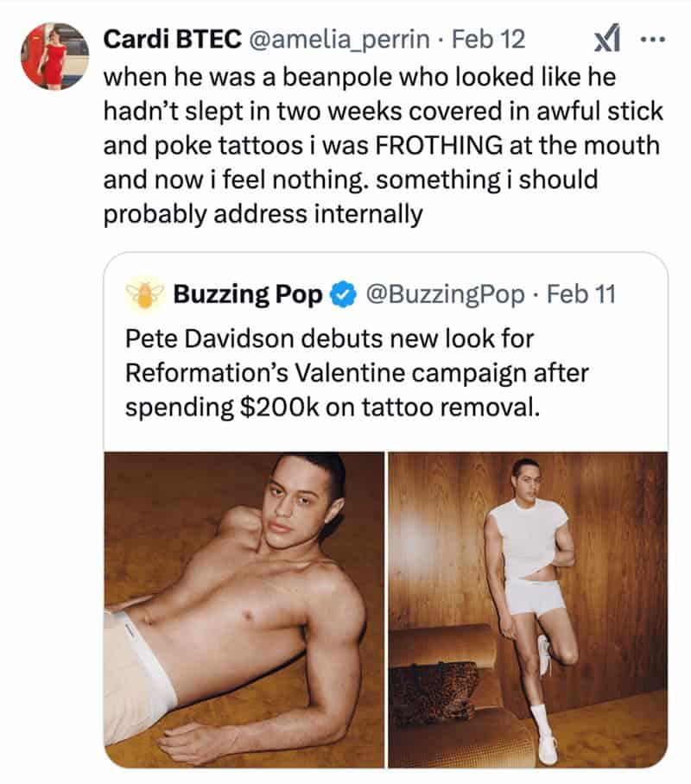Image resolution: width=691 pixels, height=784 pixels.
Task: Open the left shirtless reclining photo
Action: click(x=244, y=609)
